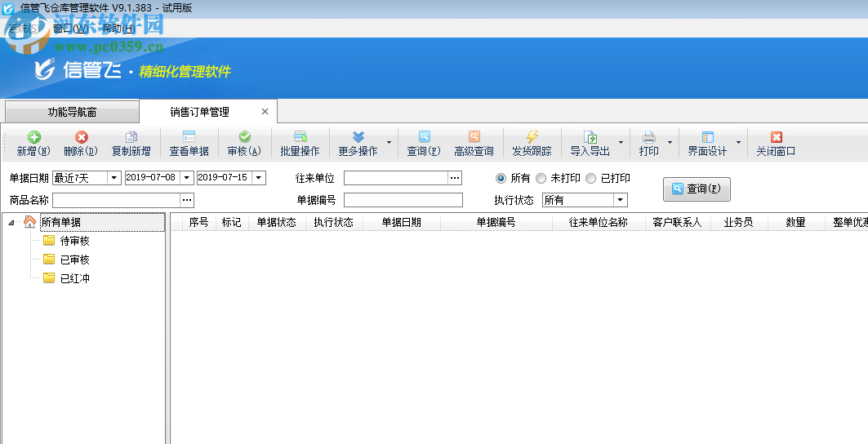This screenshot has height=444, width=868.
Task: Click the 单据编号 column header
Action: click(x=496, y=222)
